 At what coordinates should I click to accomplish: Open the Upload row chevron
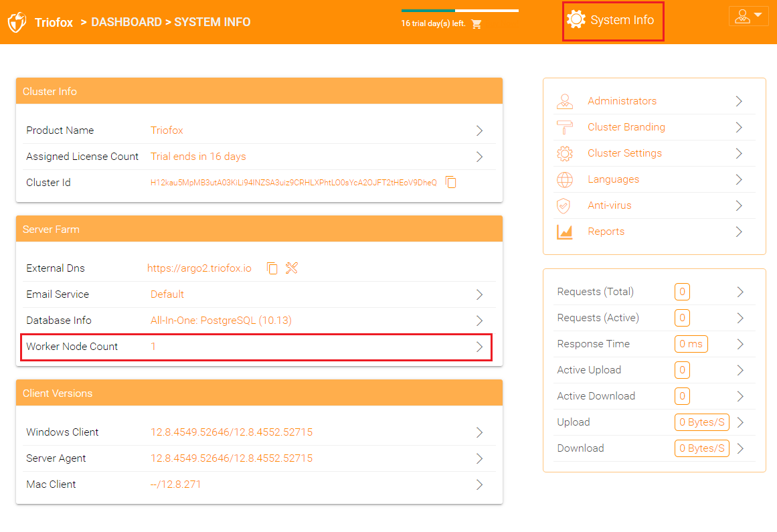(x=740, y=422)
